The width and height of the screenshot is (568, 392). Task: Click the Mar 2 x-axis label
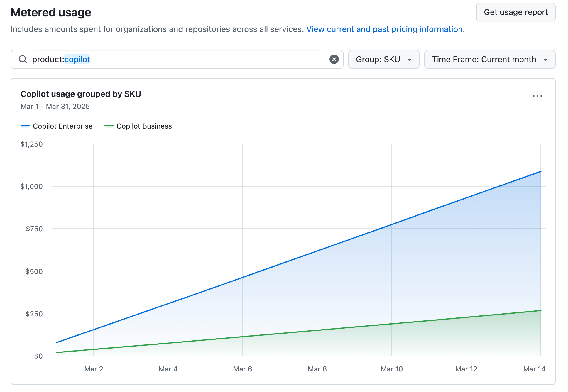[x=94, y=369]
